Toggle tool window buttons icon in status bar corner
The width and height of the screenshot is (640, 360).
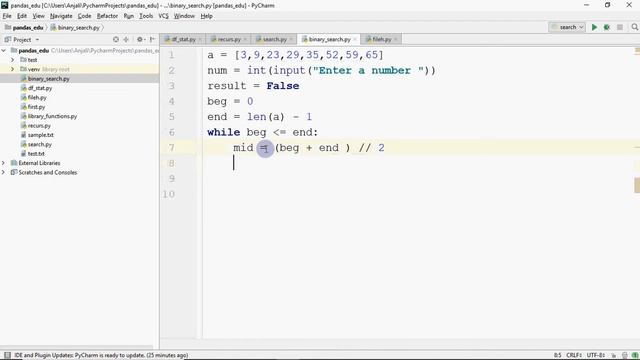coord(7,355)
